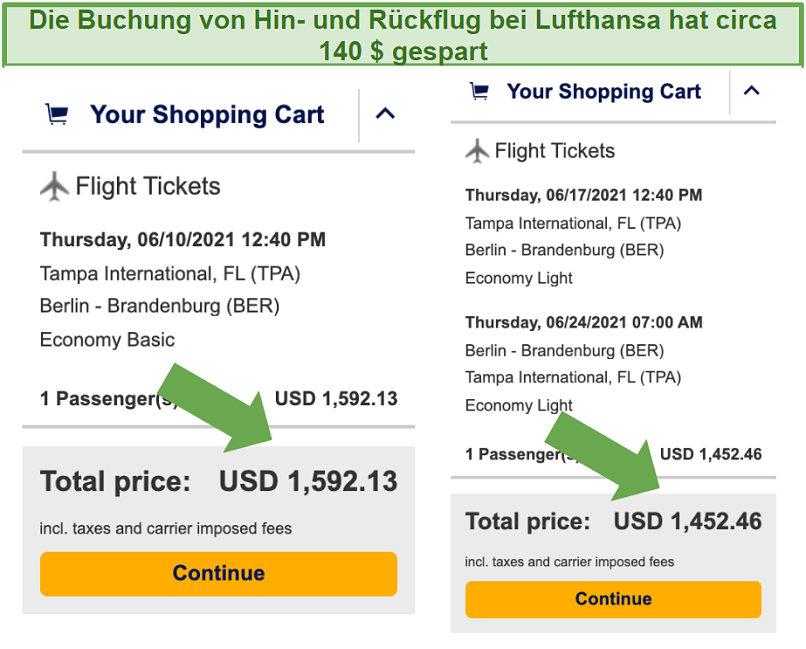
Task: Select the right Your Shopping Cart heading
Action: click(x=604, y=92)
